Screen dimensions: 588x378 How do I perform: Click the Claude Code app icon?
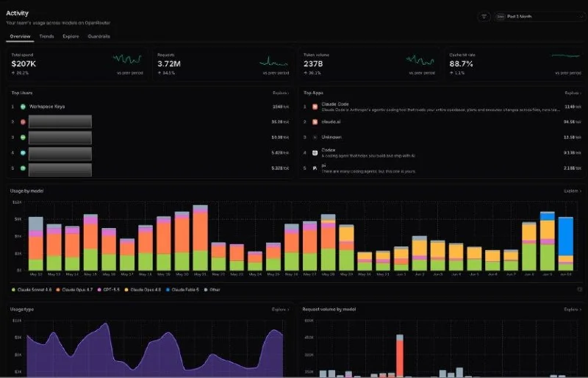tap(315, 107)
